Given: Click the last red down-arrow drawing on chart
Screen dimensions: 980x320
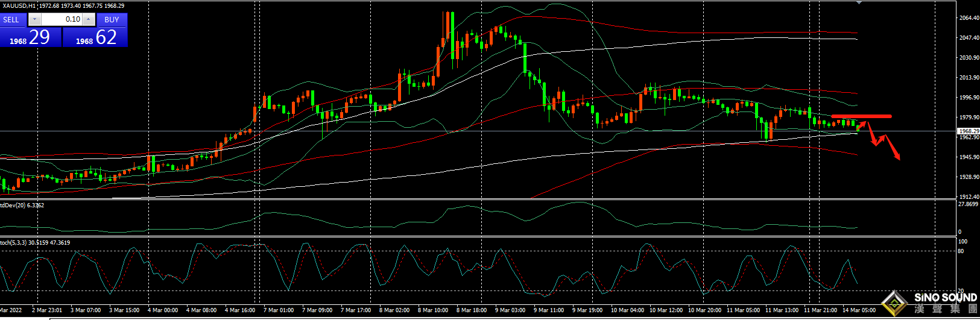Looking at the screenshot, I should click(894, 151).
